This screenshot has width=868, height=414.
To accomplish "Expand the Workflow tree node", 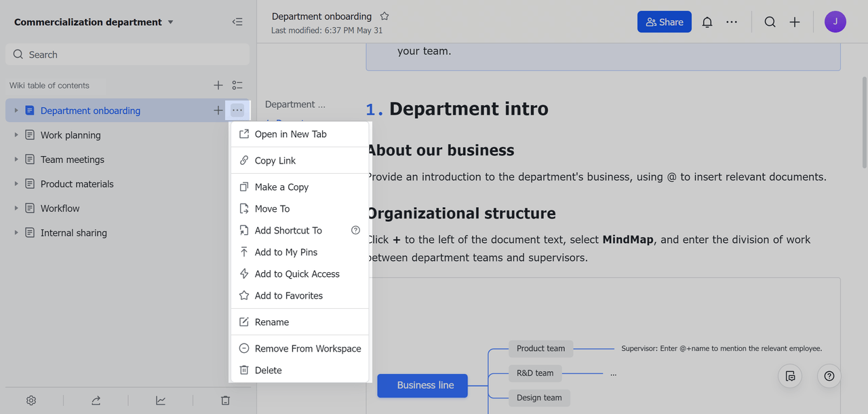I will pos(16,208).
